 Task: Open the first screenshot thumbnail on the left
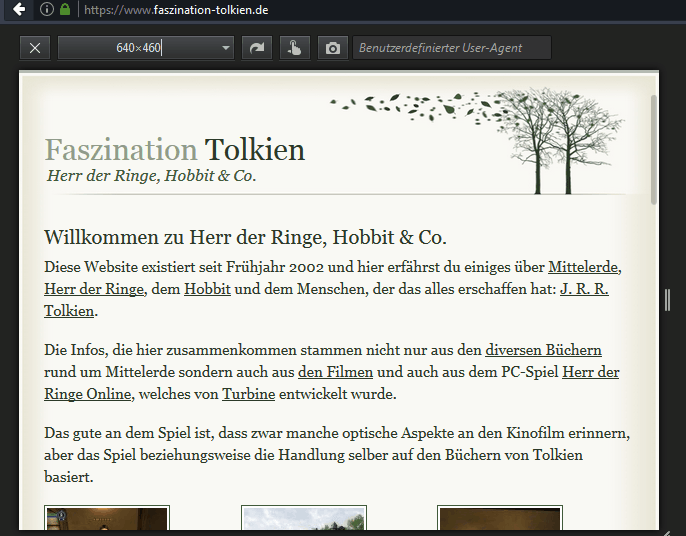pos(107,518)
